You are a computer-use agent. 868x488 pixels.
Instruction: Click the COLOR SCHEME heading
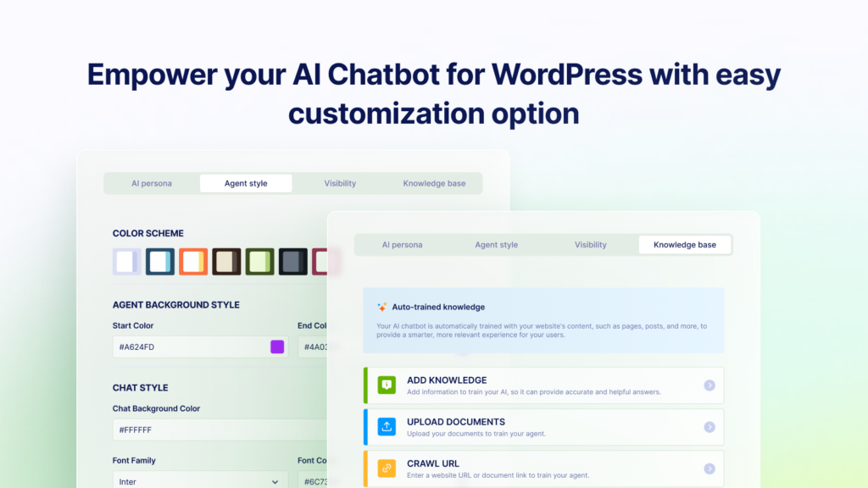(147, 233)
